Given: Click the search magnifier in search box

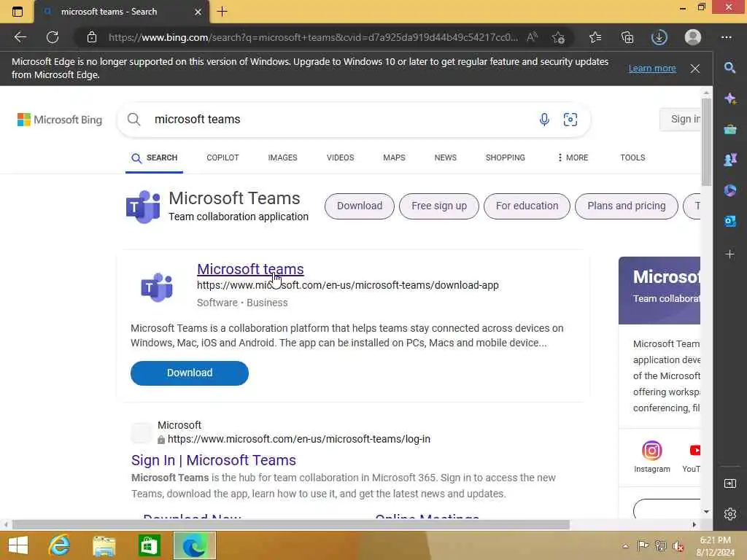Looking at the screenshot, I should click(134, 119).
